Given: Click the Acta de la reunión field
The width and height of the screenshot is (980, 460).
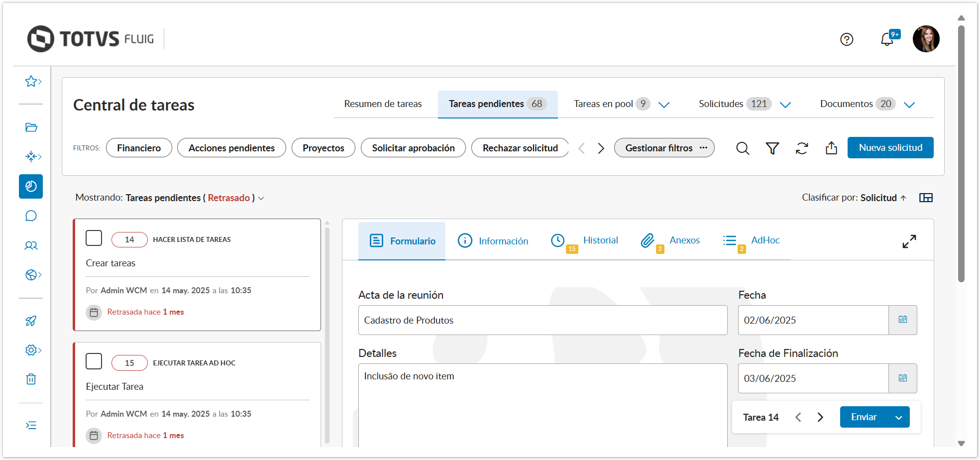Looking at the screenshot, I should (543, 320).
